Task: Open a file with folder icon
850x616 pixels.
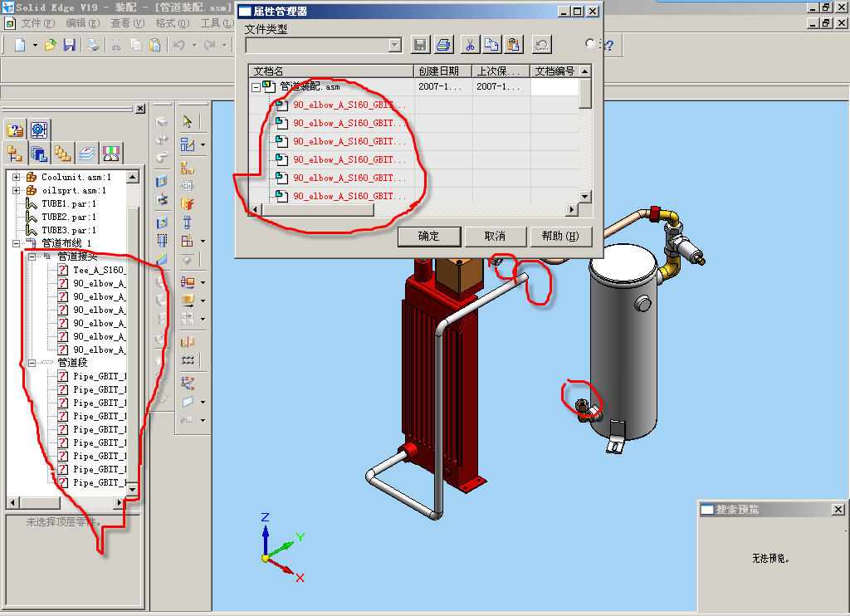Action: pos(51,45)
